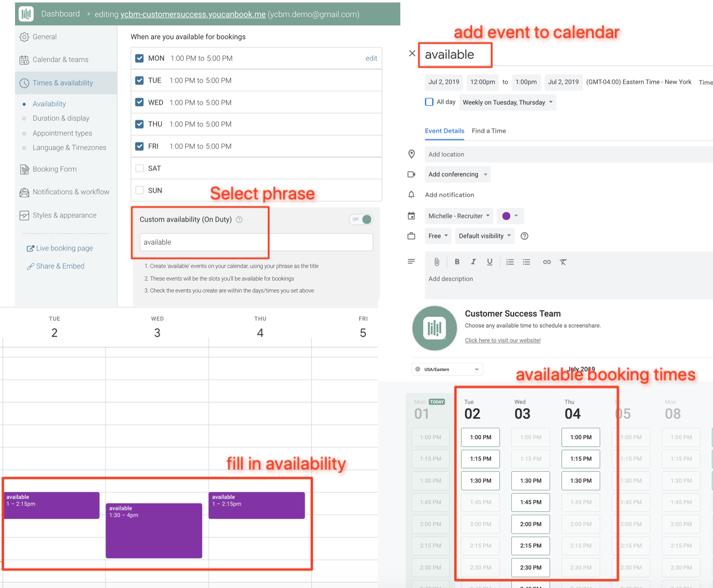The height and width of the screenshot is (588, 713).
Task: Open help icon next to Custom availability
Action: pos(239,219)
